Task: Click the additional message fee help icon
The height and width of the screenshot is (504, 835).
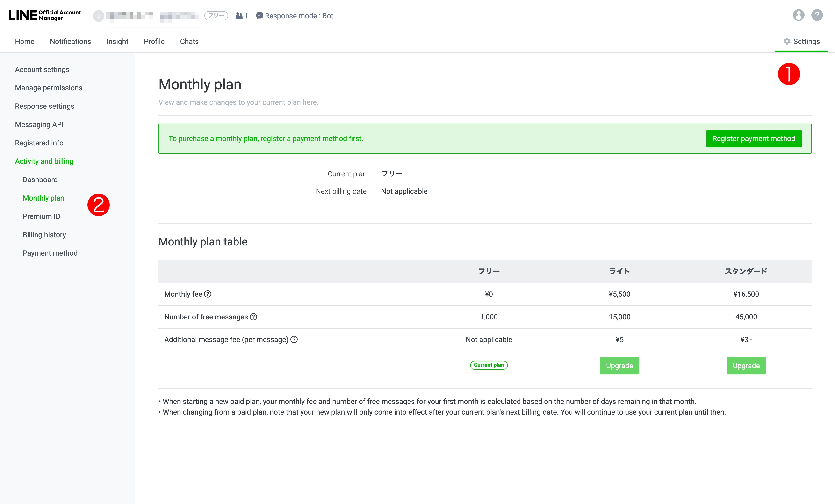Action: [294, 340]
